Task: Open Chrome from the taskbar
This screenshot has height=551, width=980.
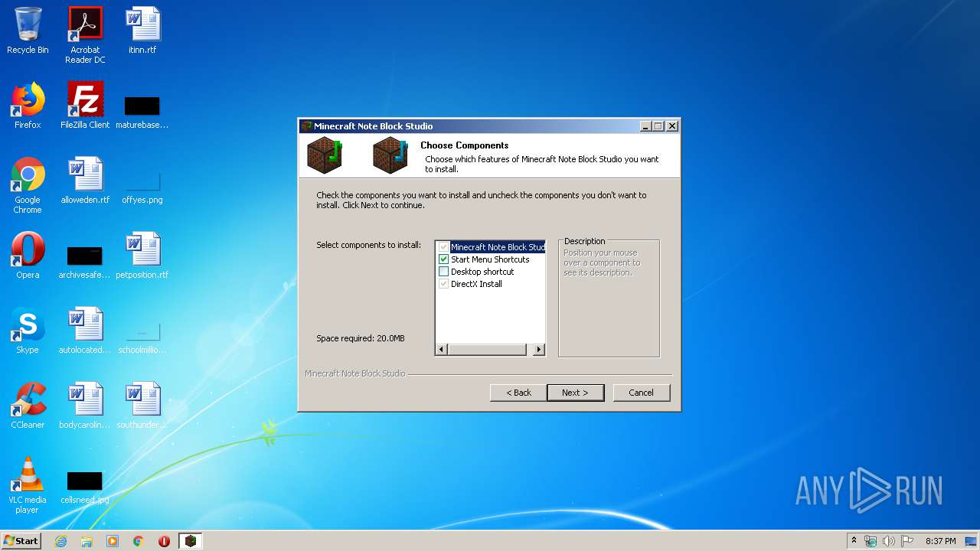Action: [x=139, y=541]
